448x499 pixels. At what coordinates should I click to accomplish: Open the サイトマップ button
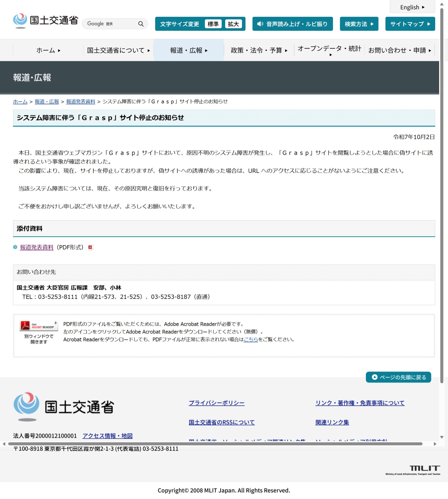pos(410,24)
